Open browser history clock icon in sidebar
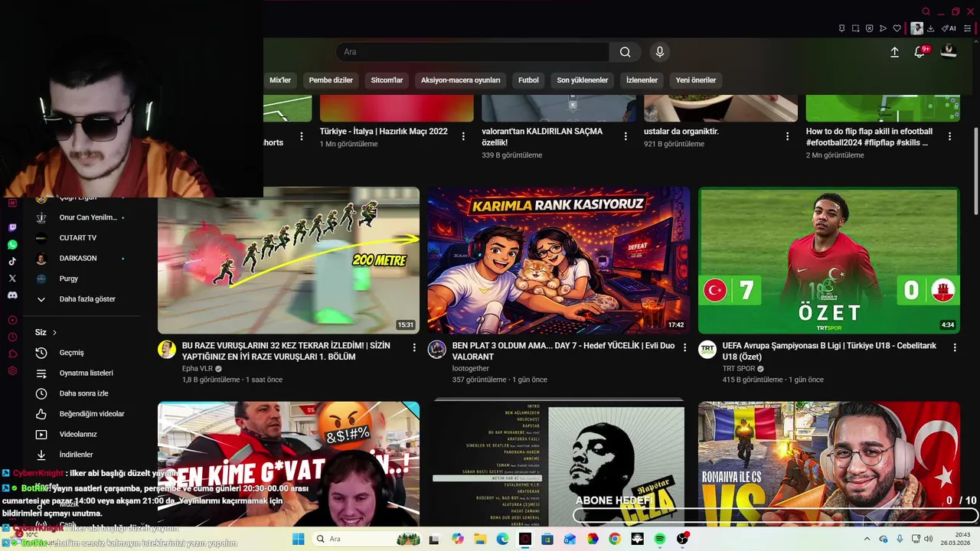The height and width of the screenshot is (551, 980). pyautogui.click(x=12, y=337)
